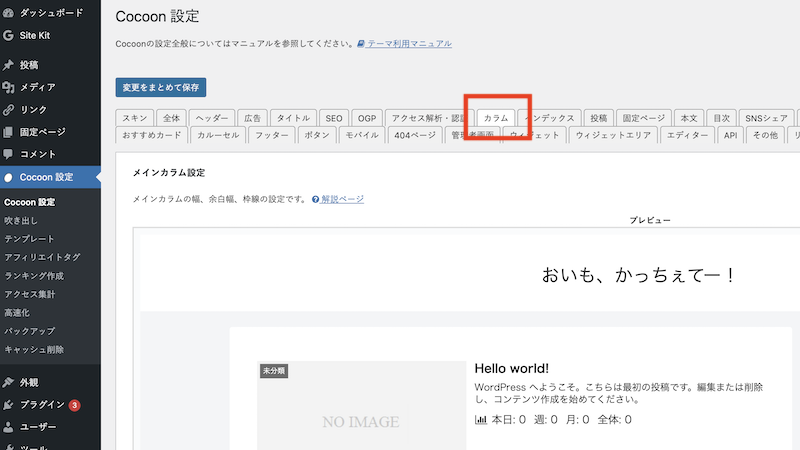Click the Comments speech bubble icon
Image resolution: width=800 pixels, height=450 pixels.
[x=8, y=154]
